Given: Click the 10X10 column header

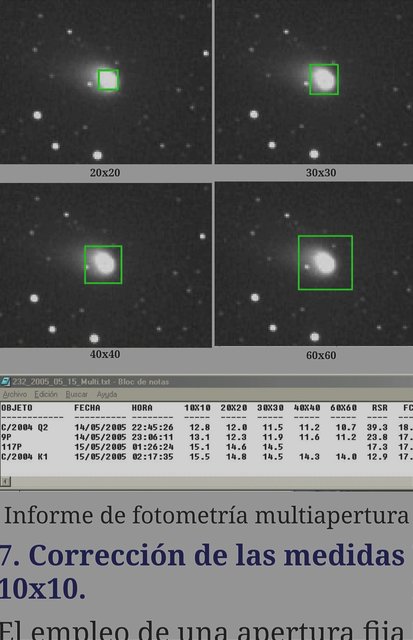Looking at the screenshot, I should [197, 408].
